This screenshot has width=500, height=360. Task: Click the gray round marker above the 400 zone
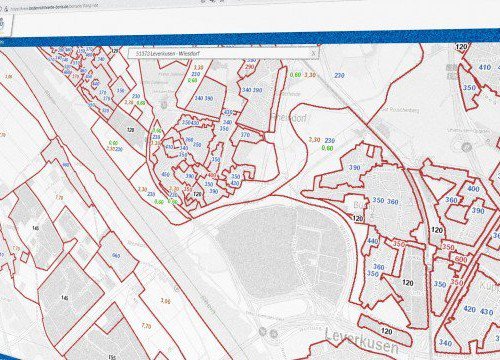(x=467, y=146)
